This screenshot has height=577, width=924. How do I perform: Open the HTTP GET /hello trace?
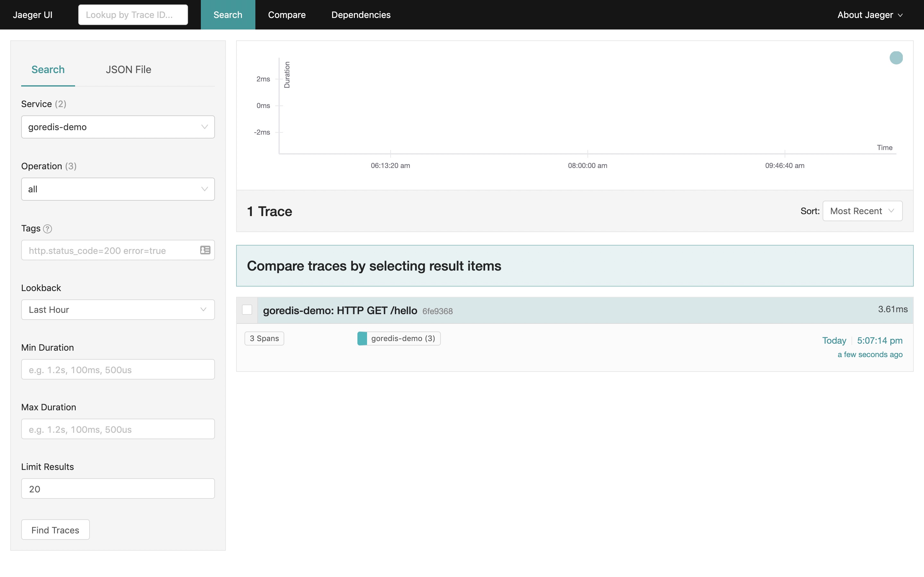[x=340, y=311]
